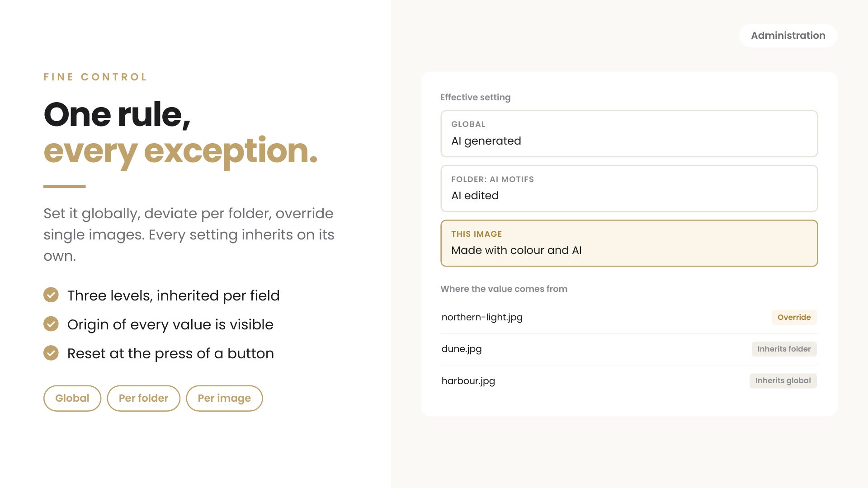This screenshot has height=488, width=868.
Task: Click the Override badge for northern-light.jpg
Action: [794, 317]
